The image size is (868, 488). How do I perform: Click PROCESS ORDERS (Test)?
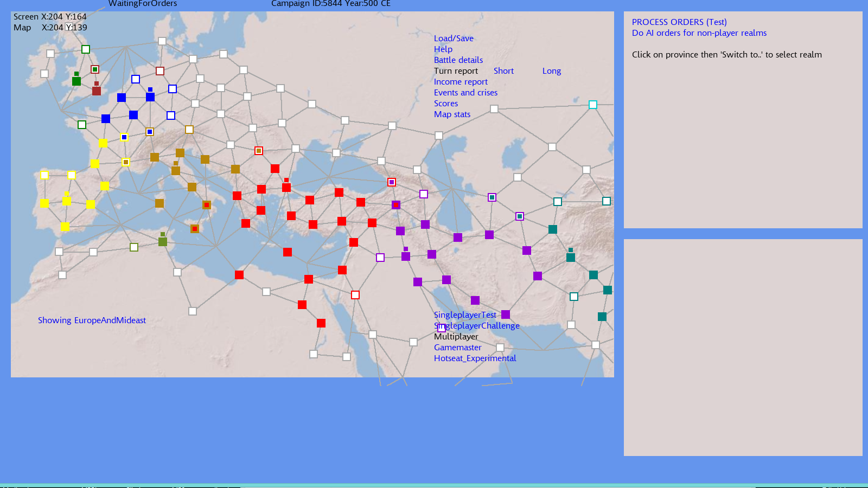point(679,22)
